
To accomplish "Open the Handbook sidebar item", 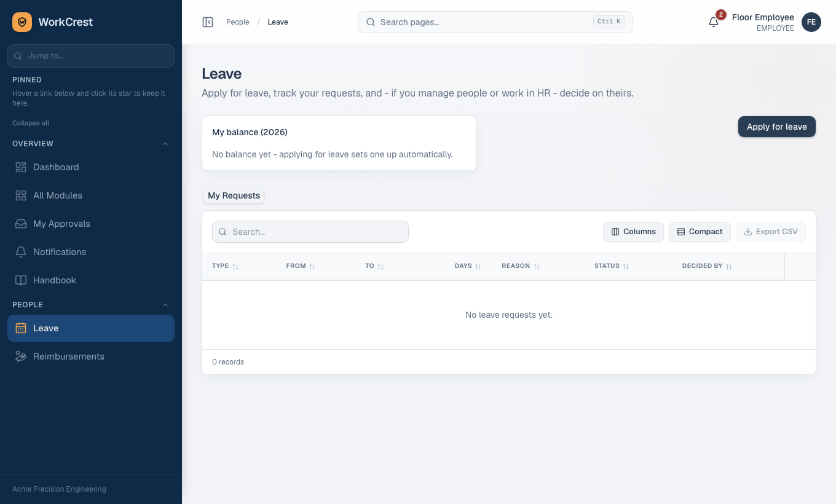I will 91,280.
